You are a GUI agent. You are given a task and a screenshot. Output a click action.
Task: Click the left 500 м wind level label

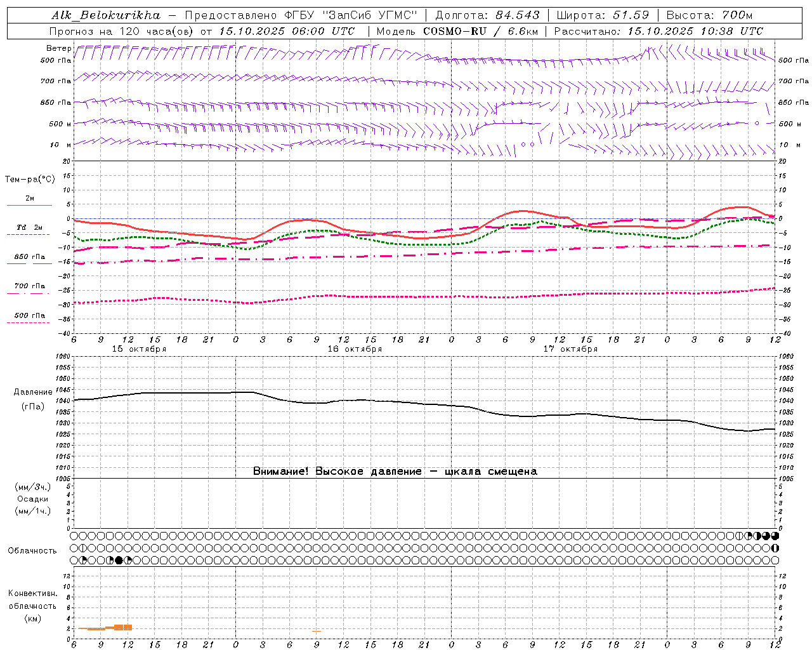pos(60,124)
